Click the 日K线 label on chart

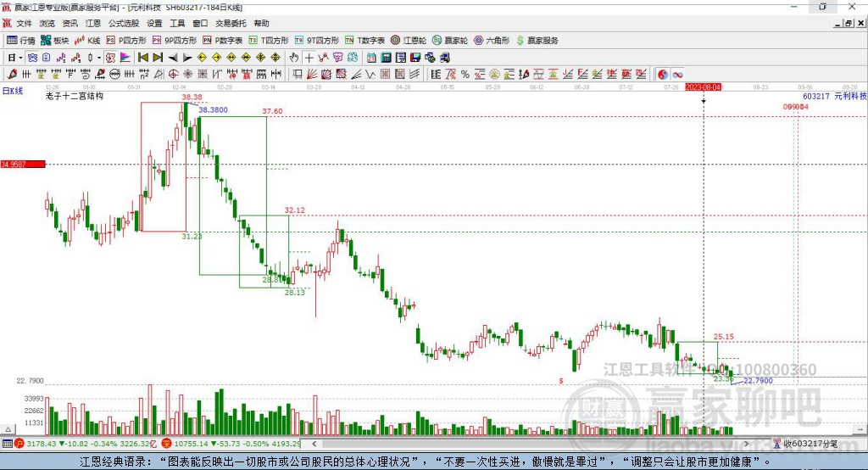point(13,91)
